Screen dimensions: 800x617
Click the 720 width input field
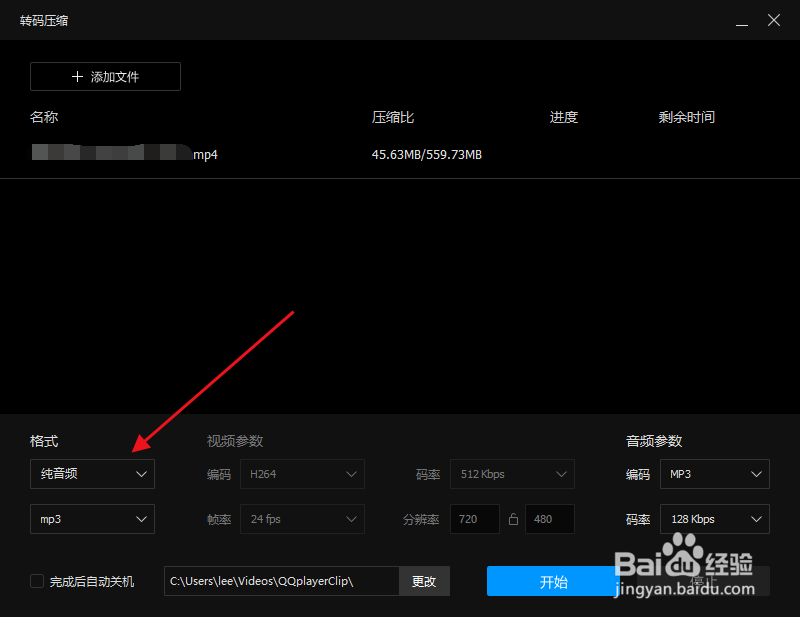click(474, 519)
